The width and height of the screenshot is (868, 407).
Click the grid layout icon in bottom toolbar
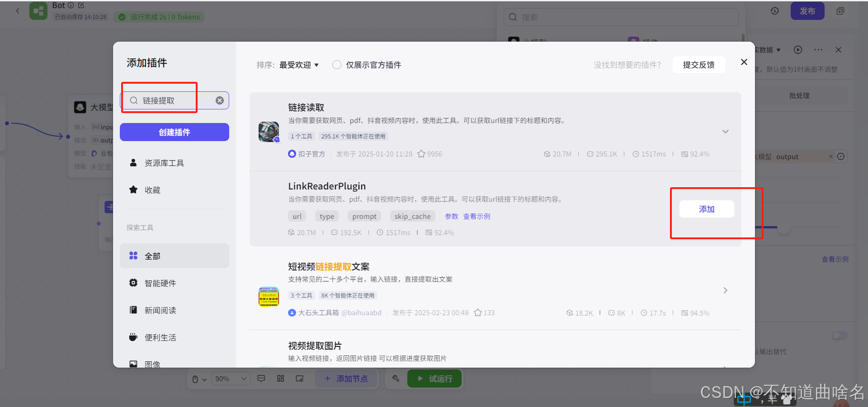281,379
